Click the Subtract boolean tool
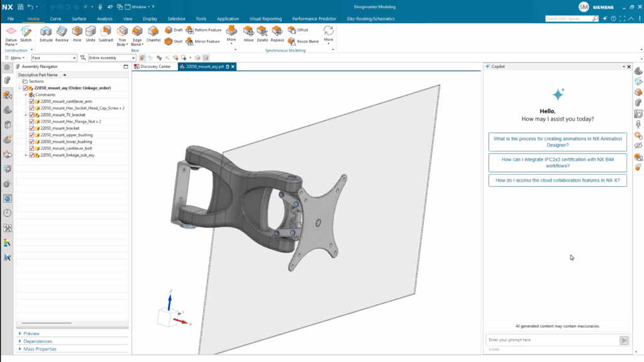The image size is (644, 362). 106,33
